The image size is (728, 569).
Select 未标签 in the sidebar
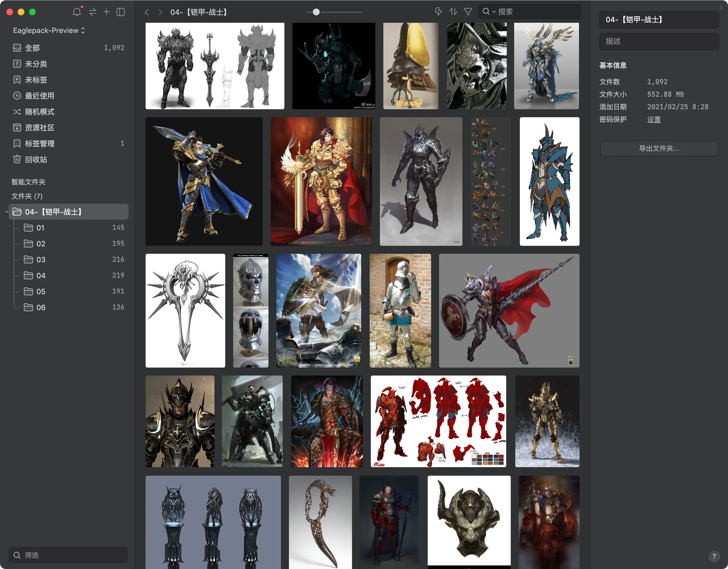[69, 80]
